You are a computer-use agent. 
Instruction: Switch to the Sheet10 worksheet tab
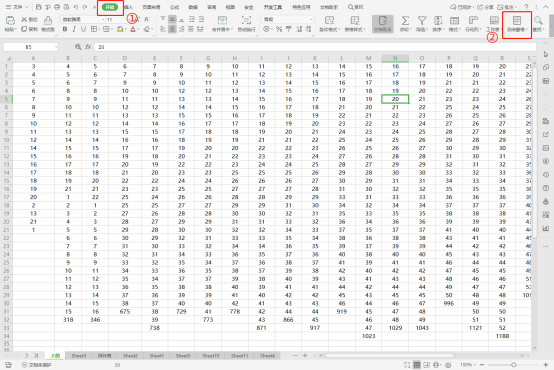tap(211, 356)
